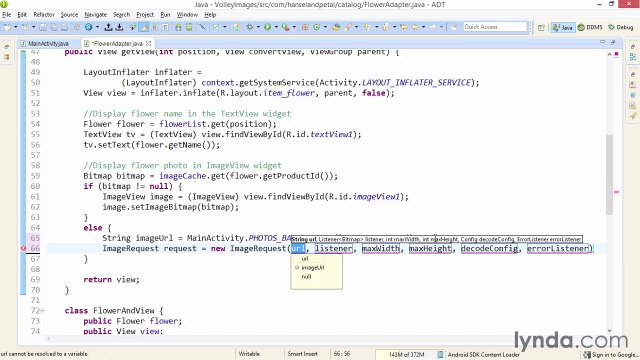Close the FlowerAdapter.java tab
This screenshot has width=640, height=360.
point(149,43)
